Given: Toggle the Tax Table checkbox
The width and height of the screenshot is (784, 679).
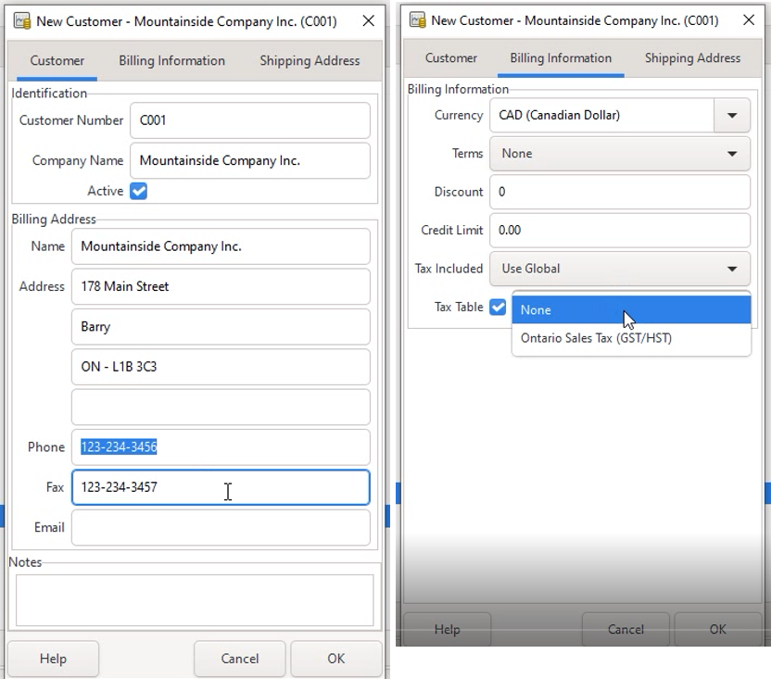Looking at the screenshot, I should (498, 307).
